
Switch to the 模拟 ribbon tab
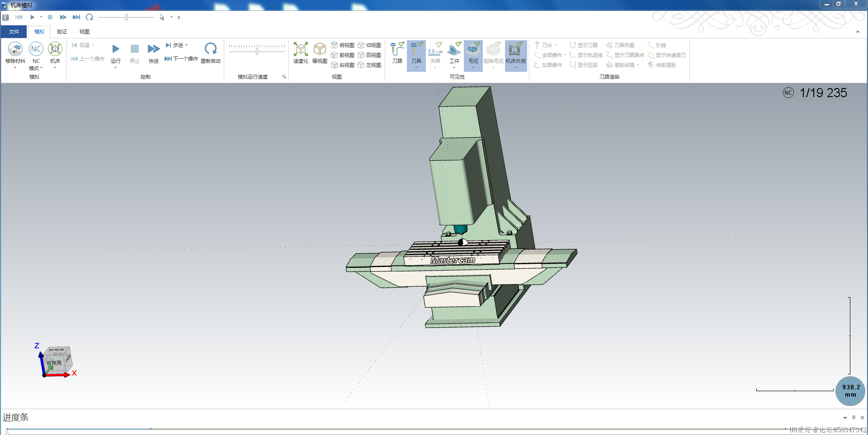(x=39, y=32)
